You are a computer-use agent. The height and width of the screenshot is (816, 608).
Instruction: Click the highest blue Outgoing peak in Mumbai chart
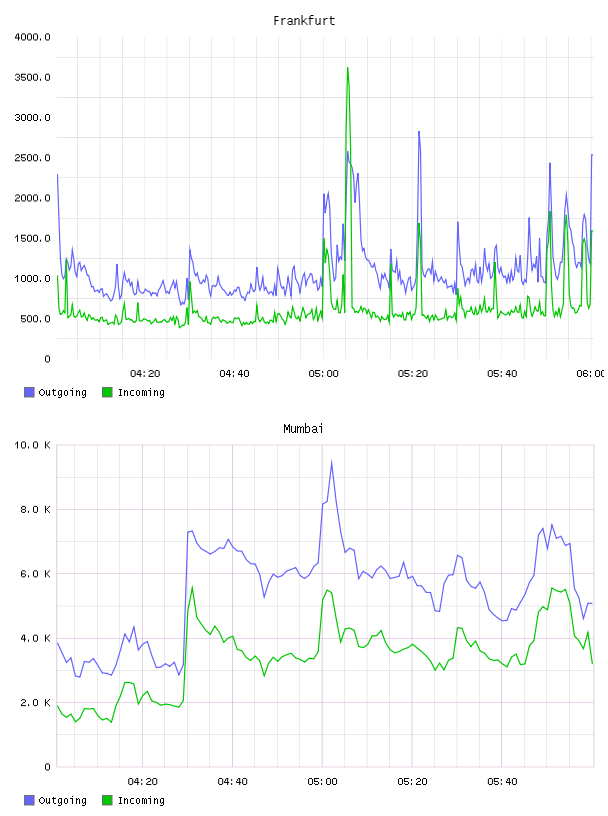pos(332,463)
